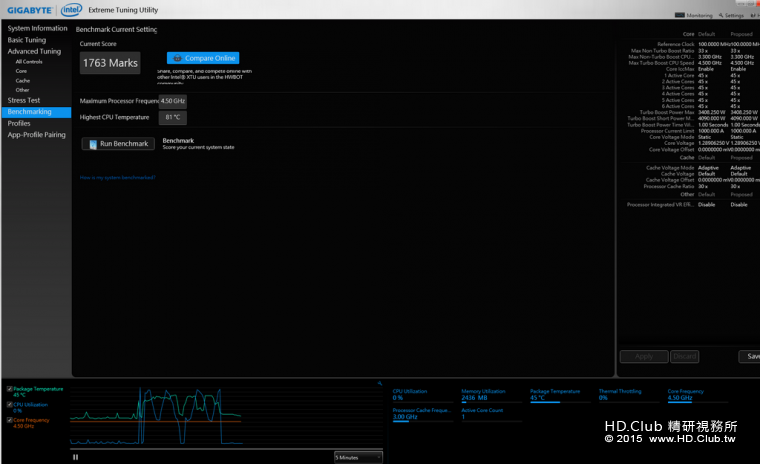The height and width of the screenshot is (464, 760).
Task: Click the Discard button
Action: coord(684,356)
